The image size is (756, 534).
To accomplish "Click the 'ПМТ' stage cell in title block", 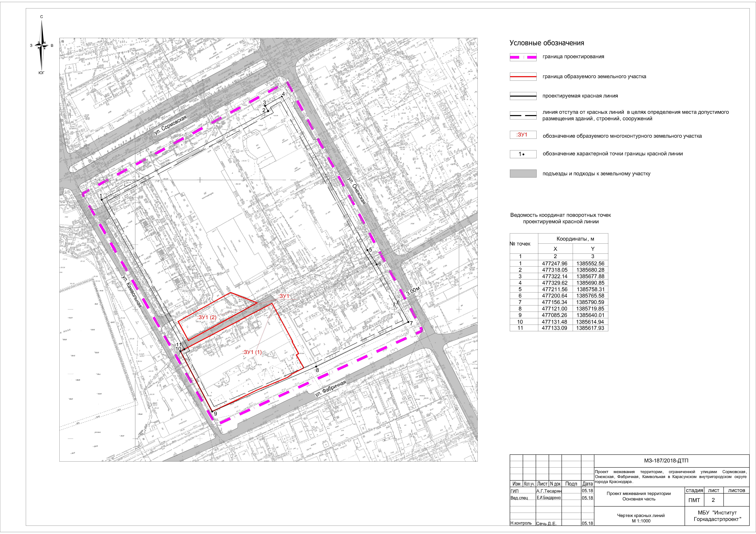I will pos(694,500).
